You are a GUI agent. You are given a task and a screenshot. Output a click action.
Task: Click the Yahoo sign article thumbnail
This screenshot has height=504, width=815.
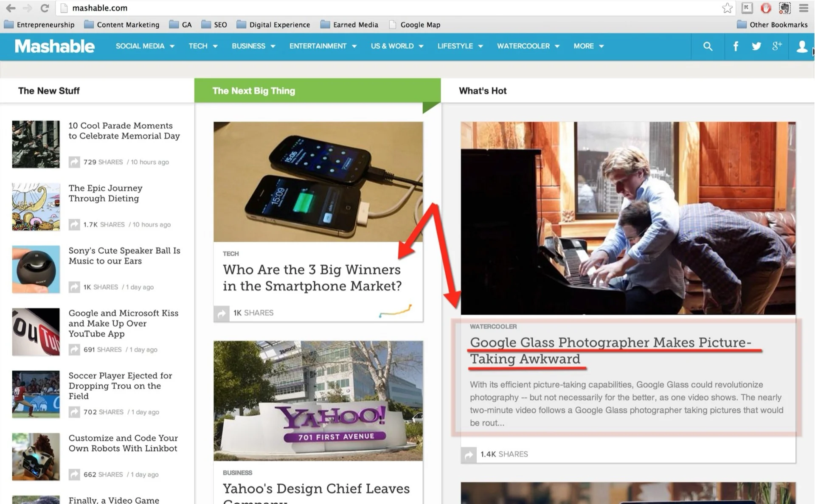pyautogui.click(x=318, y=400)
